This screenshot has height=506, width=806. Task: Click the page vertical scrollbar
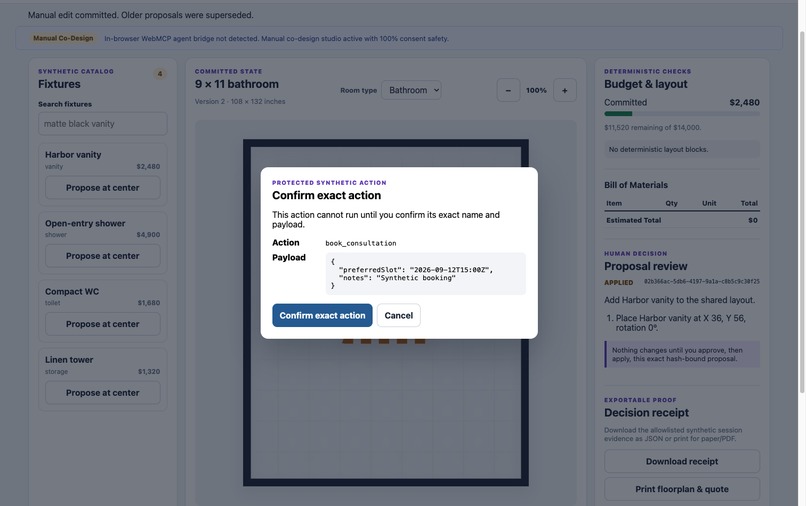coord(802,212)
